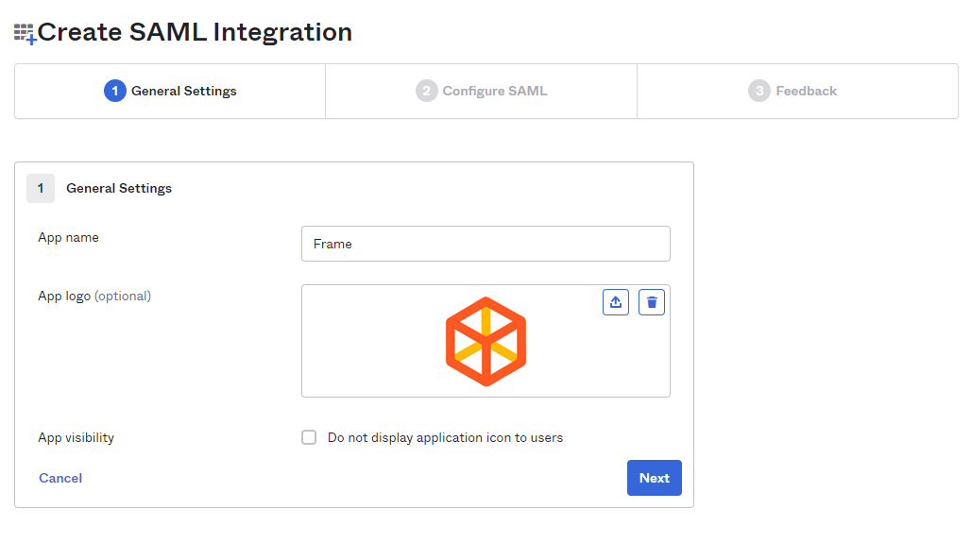The width and height of the screenshot is (971, 560).
Task: Click the greyed step 2 circle icon
Action: [426, 91]
